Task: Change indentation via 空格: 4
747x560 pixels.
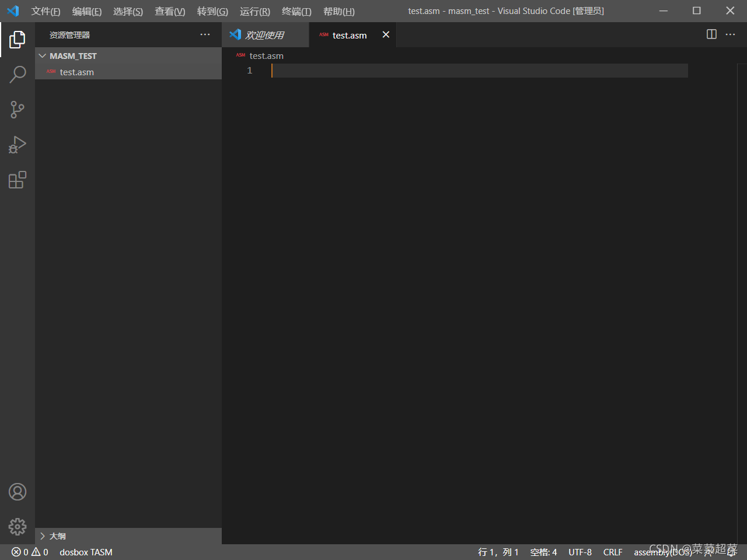Action: click(543, 552)
